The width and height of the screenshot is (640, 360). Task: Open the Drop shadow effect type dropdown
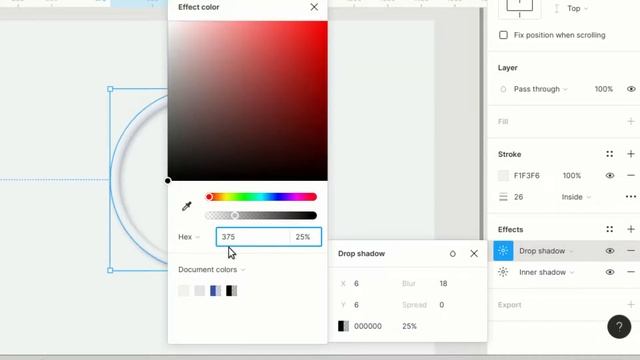(546, 251)
